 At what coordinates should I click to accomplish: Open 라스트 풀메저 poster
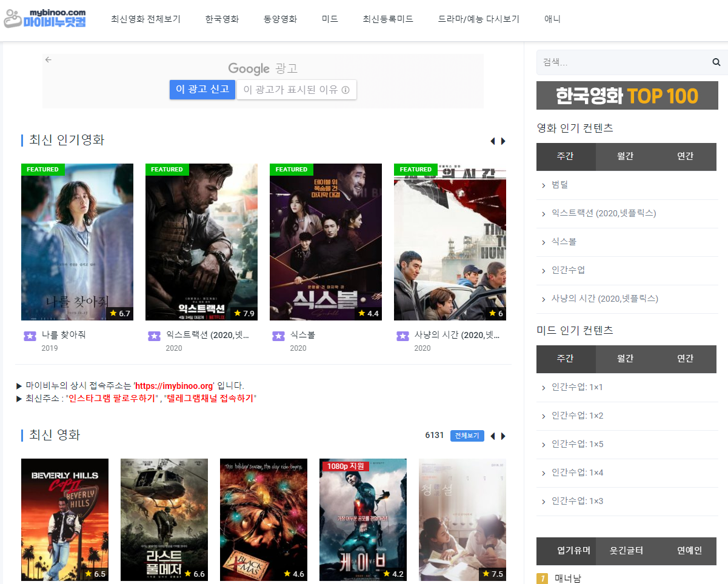click(x=164, y=520)
